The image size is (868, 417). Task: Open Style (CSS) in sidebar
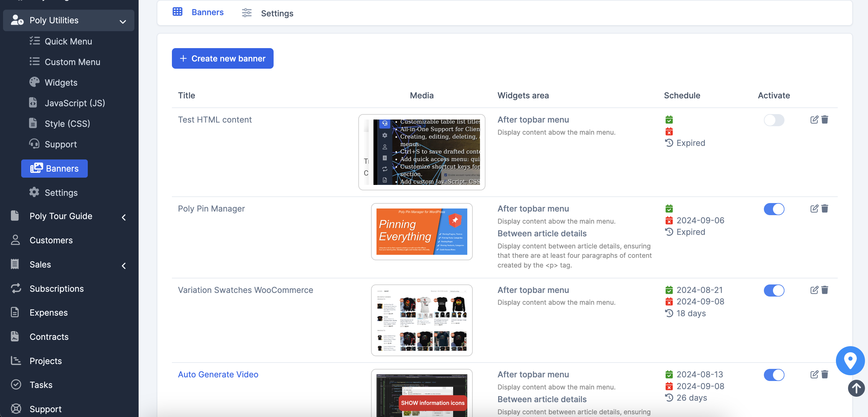(67, 124)
